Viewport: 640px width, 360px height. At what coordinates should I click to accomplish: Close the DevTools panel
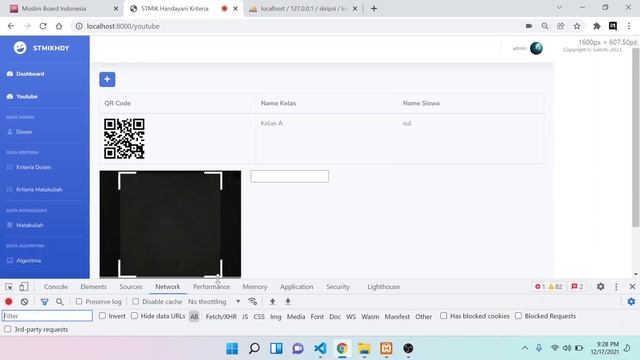[632, 287]
